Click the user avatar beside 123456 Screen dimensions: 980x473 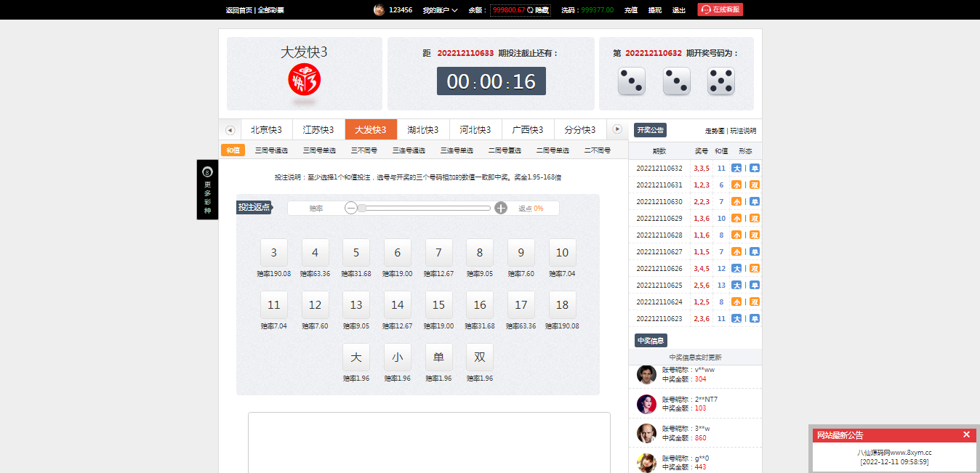point(379,9)
